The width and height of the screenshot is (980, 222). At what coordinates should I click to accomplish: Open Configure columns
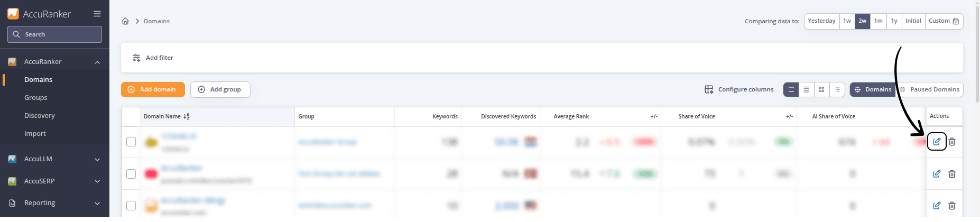pyautogui.click(x=739, y=89)
